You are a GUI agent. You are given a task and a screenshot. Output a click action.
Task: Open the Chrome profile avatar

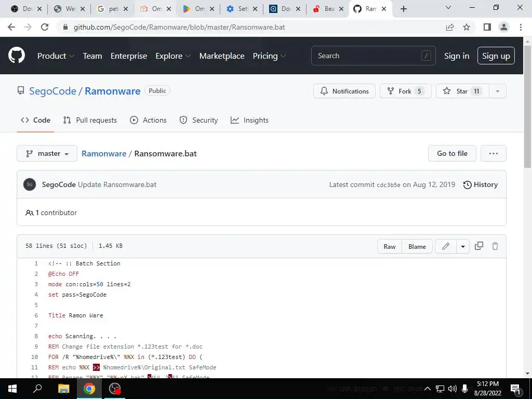pos(504,27)
